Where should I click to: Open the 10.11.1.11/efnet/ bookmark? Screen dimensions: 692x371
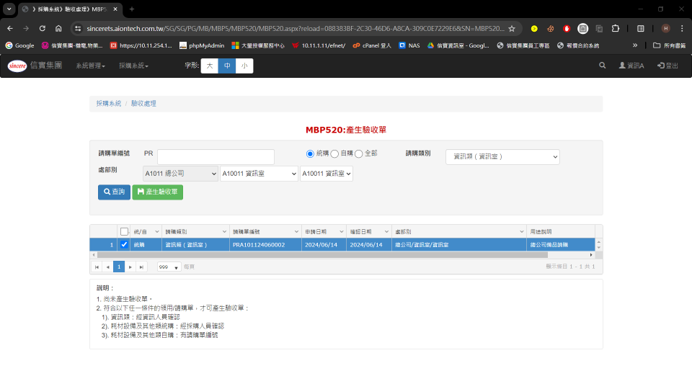click(x=319, y=45)
